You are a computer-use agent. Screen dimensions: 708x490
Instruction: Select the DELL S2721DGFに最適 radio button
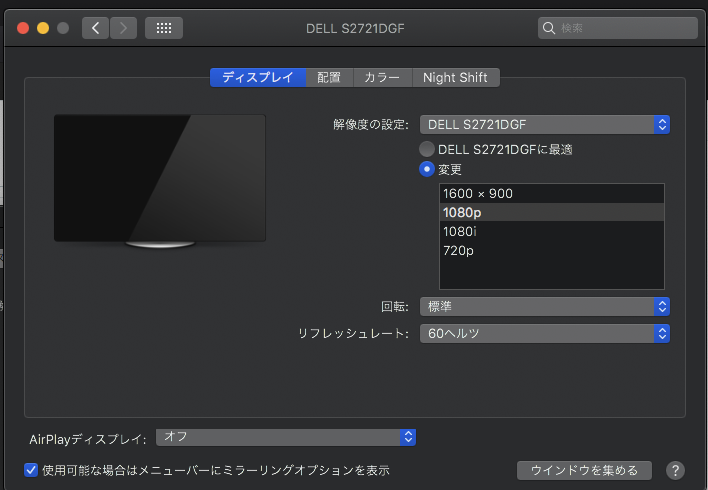pos(427,149)
